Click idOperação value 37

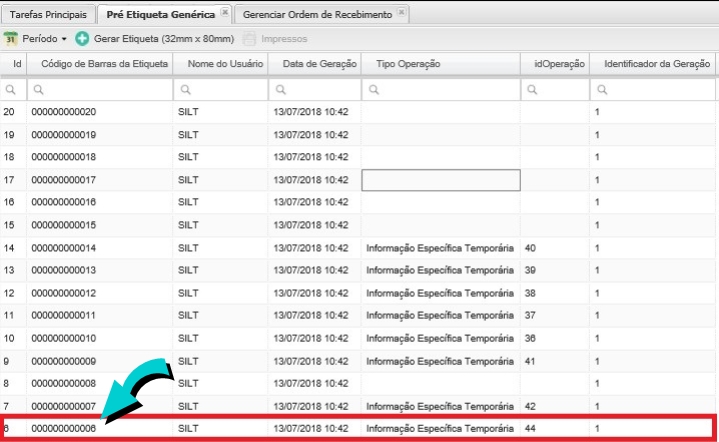531,315
